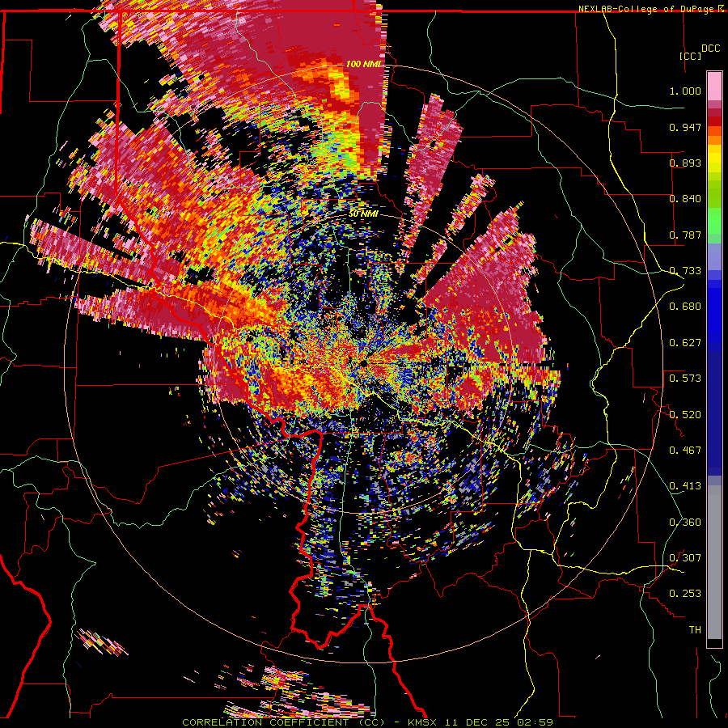Click the 0.467 legend value

tap(685, 451)
